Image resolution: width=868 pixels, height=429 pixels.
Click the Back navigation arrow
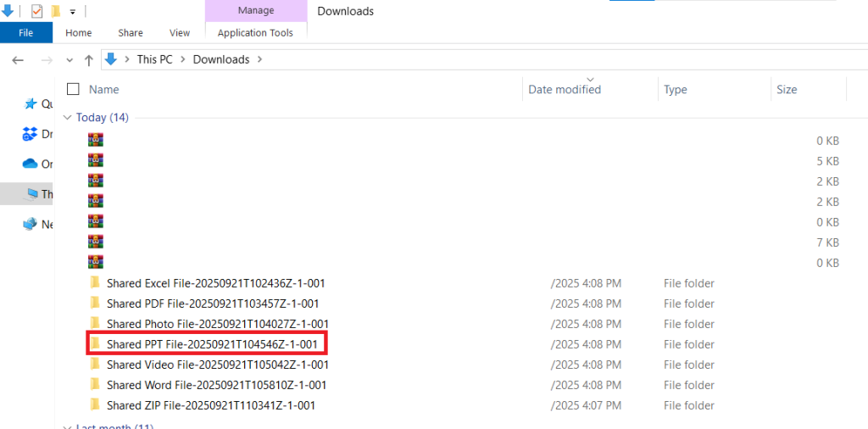click(19, 60)
